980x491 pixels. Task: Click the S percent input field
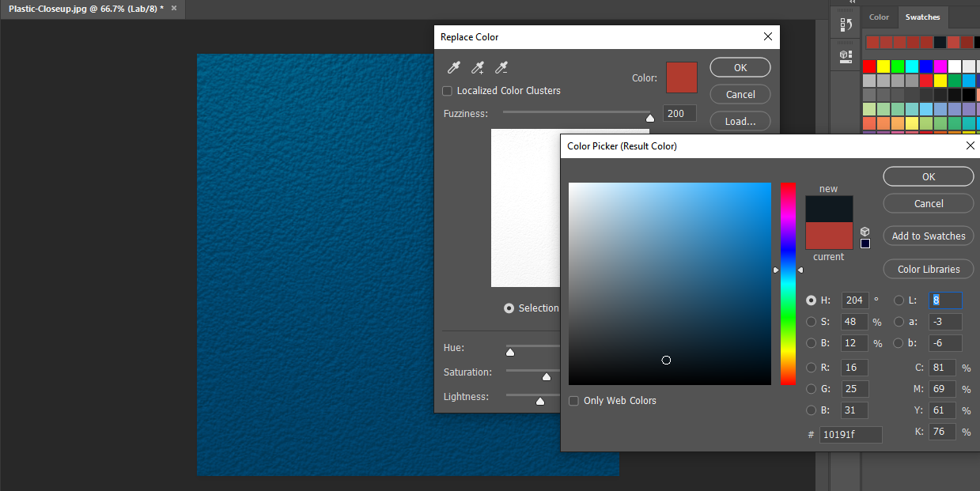tap(855, 322)
